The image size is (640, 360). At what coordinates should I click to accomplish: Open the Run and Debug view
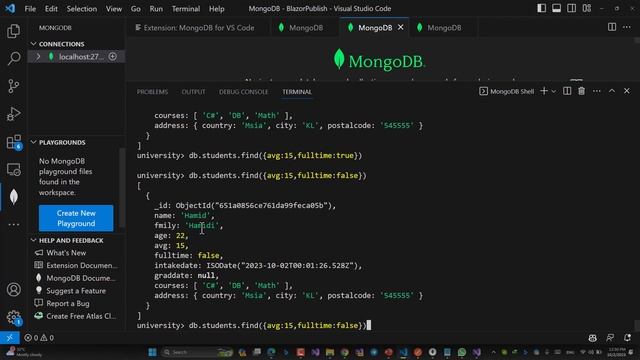[x=13, y=114]
